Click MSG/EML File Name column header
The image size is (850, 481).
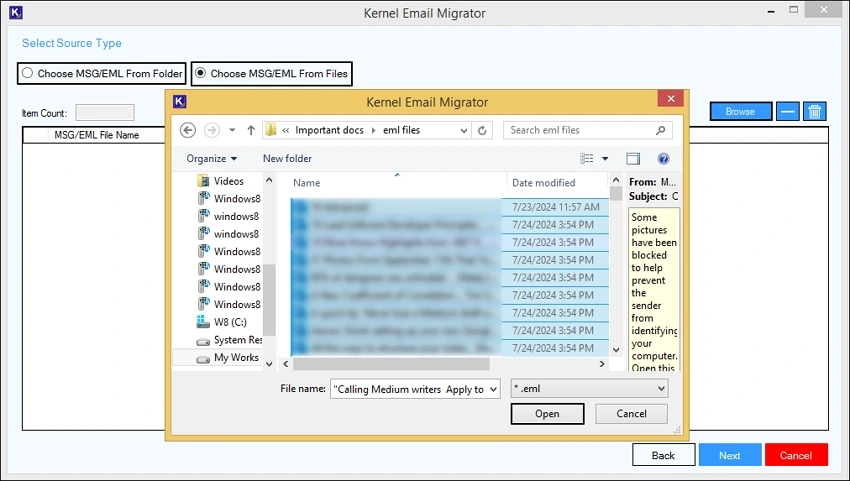tap(96, 135)
